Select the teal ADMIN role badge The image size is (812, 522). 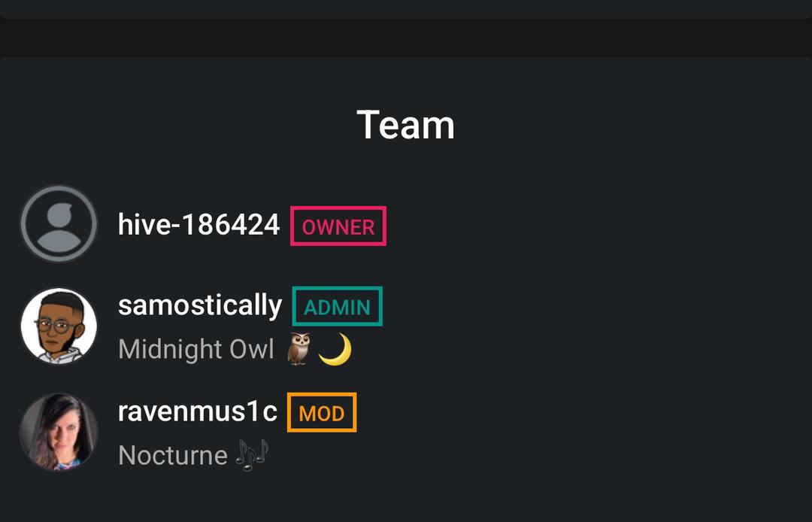(x=337, y=306)
